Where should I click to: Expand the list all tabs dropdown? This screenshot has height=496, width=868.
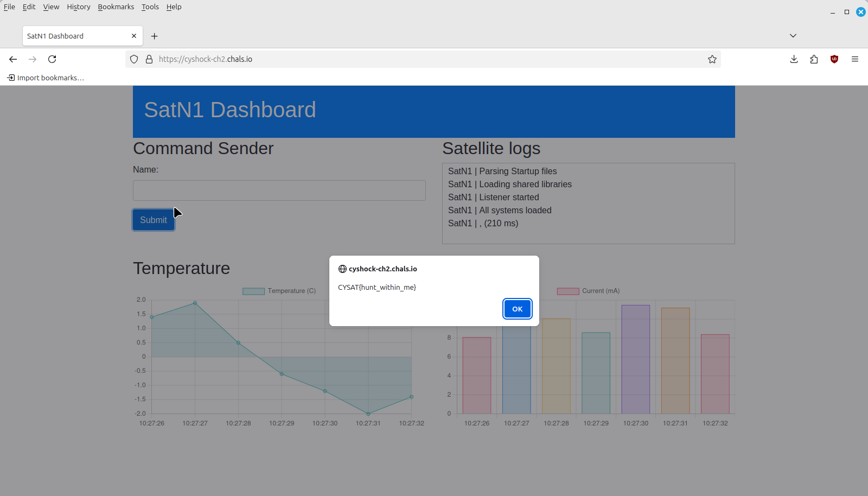[793, 36]
